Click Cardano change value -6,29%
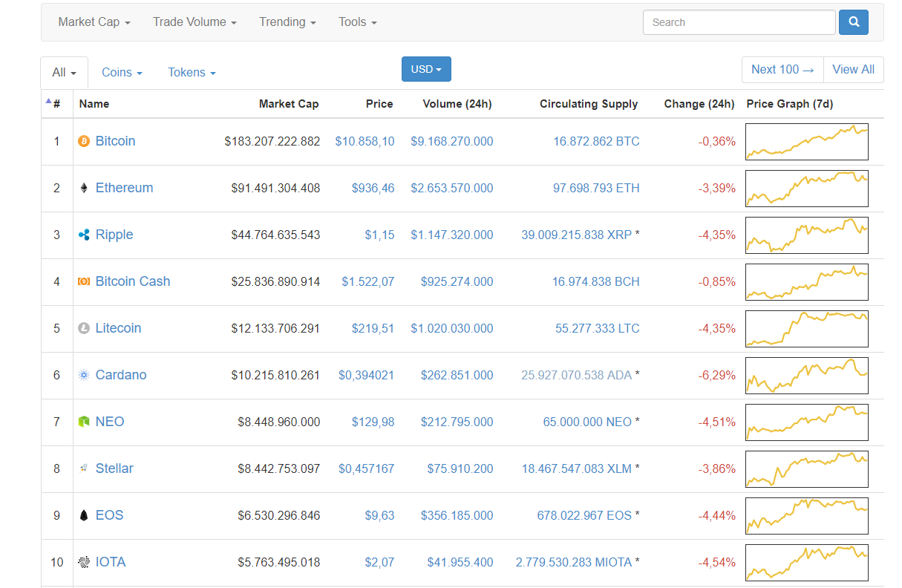 716,375
